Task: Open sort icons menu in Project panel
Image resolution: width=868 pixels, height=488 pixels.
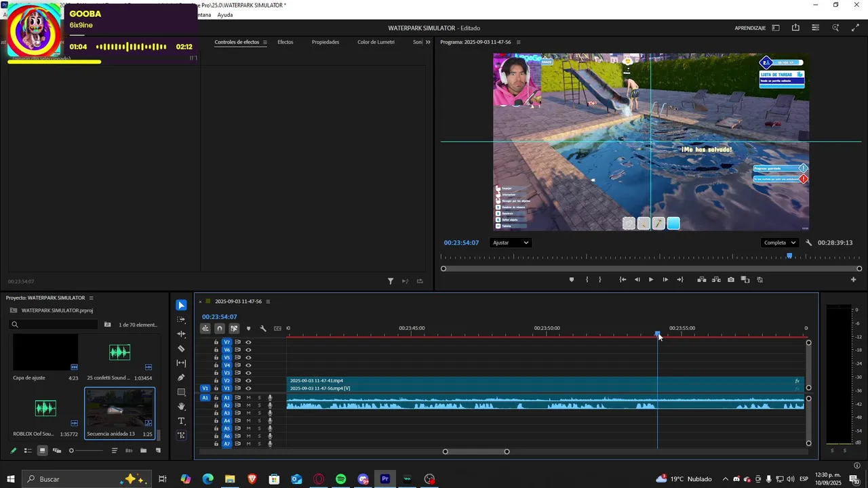Action: (115, 451)
